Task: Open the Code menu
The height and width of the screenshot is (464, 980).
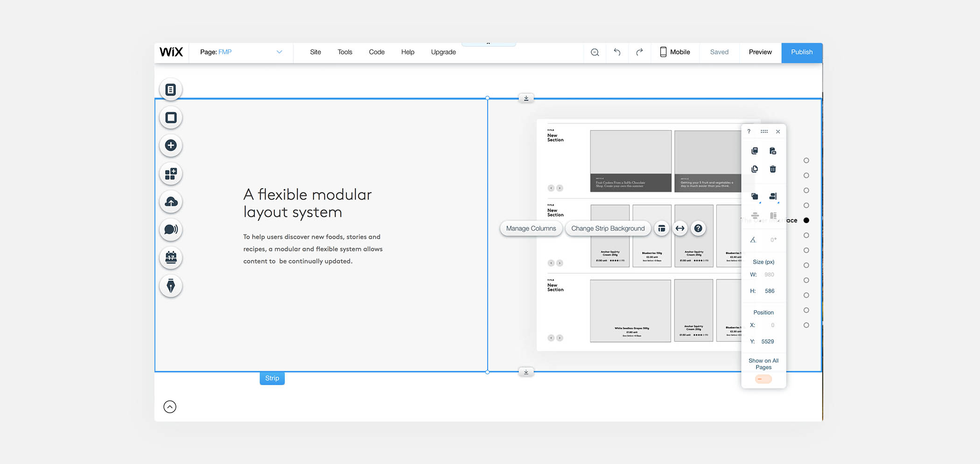Action: [x=377, y=52]
